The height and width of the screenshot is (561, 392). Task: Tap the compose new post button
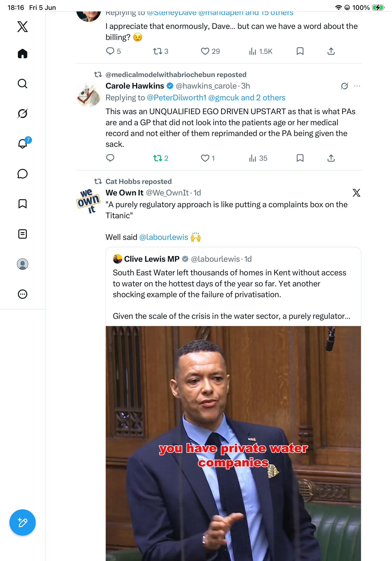point(23,522)
